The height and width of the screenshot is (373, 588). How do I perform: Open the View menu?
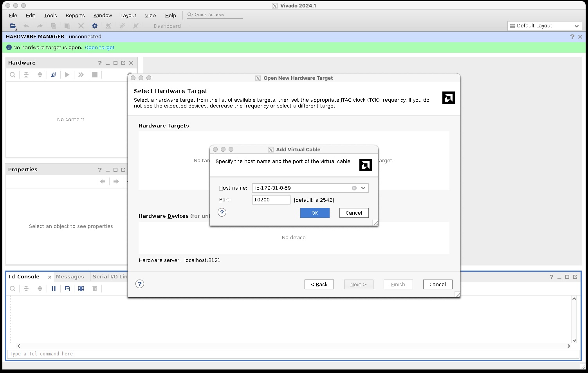point(151,16)
